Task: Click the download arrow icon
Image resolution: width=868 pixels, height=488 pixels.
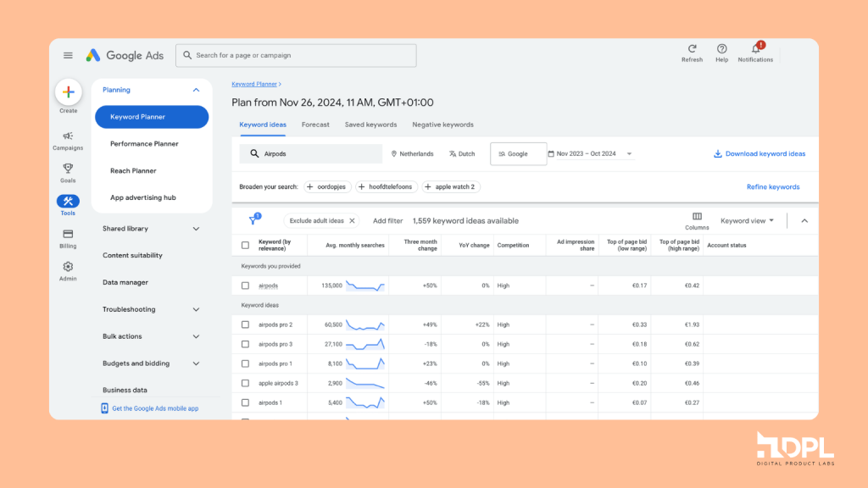Action: 717,154
